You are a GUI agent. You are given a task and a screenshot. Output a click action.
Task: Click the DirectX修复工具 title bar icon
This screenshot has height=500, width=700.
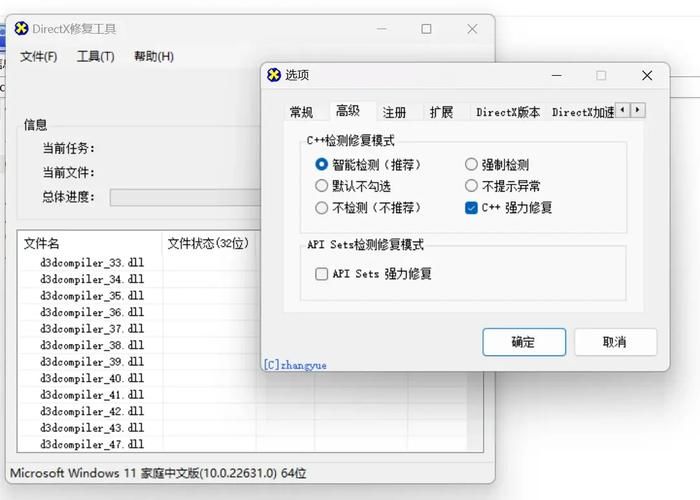[22, 29]
